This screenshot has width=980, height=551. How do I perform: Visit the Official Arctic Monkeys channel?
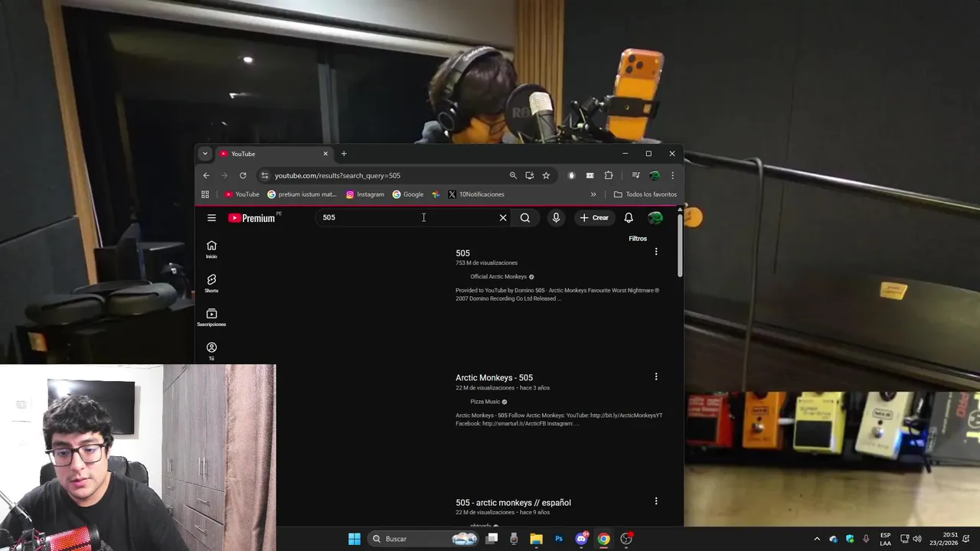498,277
